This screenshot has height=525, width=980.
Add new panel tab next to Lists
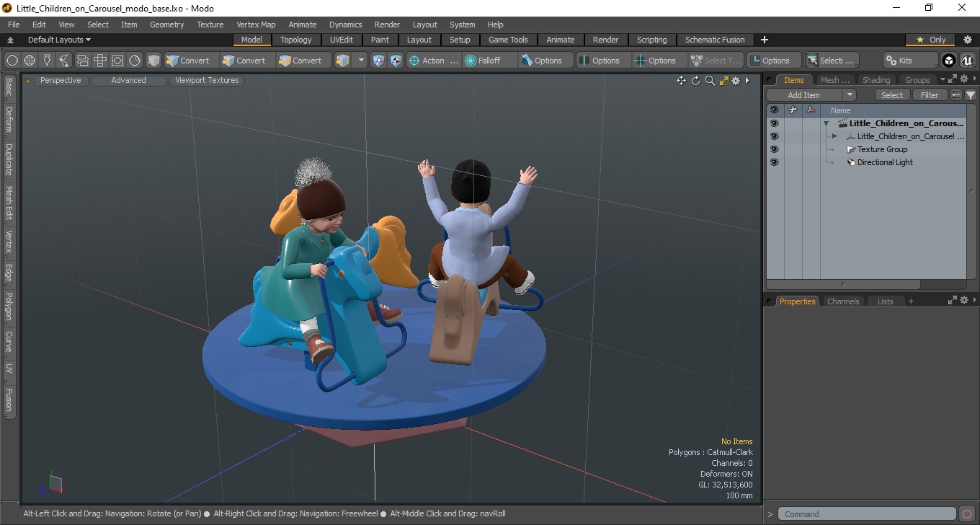911,301
